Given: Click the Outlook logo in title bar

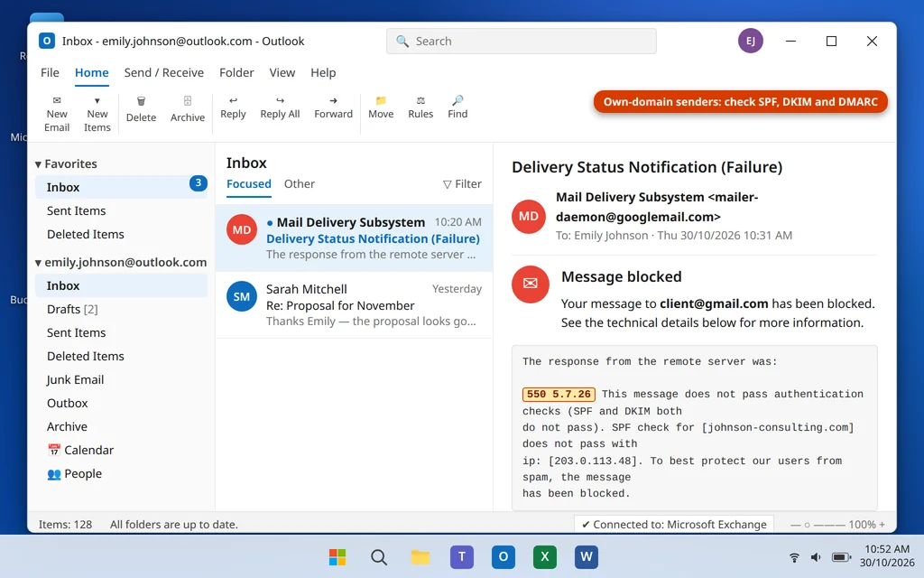Looking at the screenshot, I should [47, 41].
